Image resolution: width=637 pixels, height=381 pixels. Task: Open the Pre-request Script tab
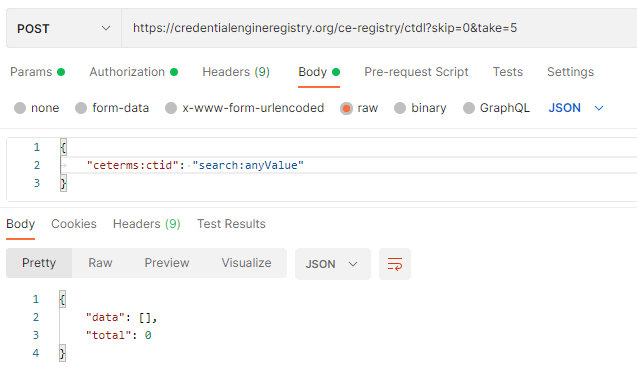416,72
